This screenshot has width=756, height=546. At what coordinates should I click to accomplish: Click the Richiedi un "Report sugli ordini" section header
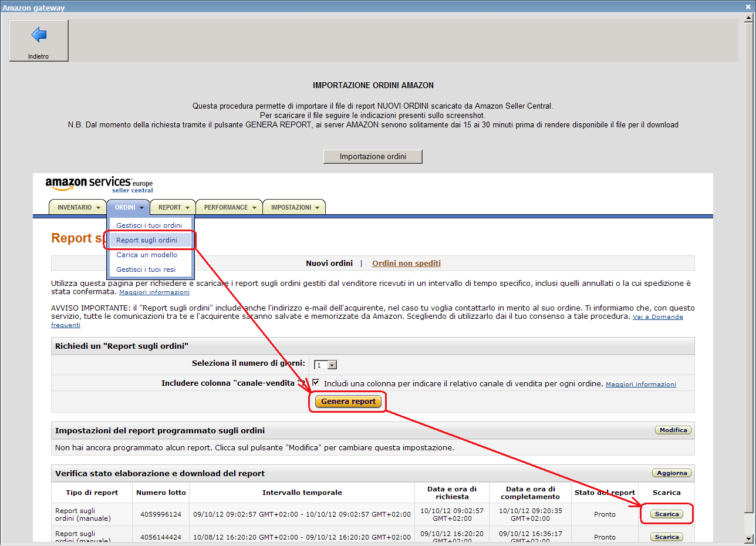[x=373, y=346]
